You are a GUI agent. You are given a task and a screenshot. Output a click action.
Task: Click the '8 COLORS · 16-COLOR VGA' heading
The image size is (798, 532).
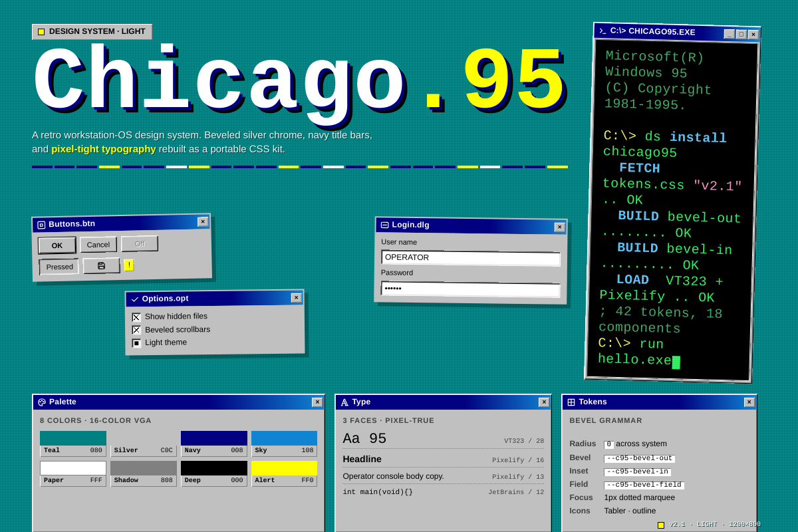point(96,420)
